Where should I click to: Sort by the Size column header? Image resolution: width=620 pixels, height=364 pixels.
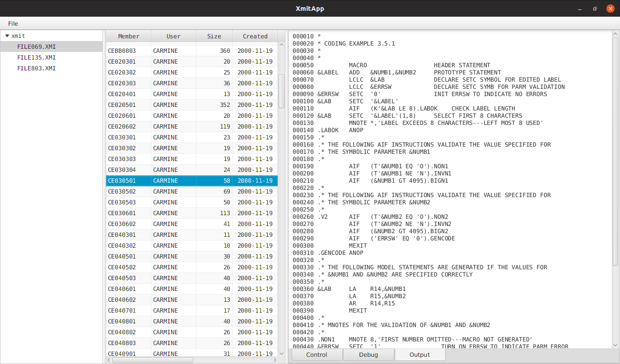point(214,36)
